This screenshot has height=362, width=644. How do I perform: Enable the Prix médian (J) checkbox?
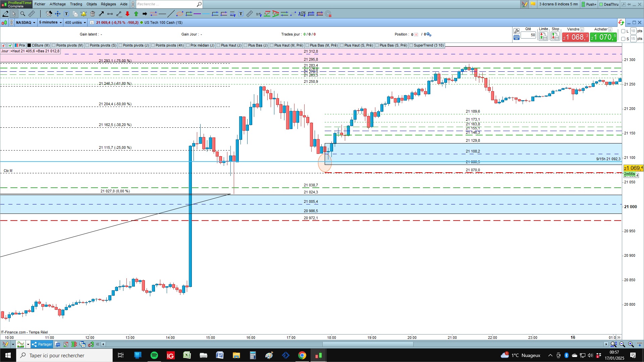pos(188,46)
